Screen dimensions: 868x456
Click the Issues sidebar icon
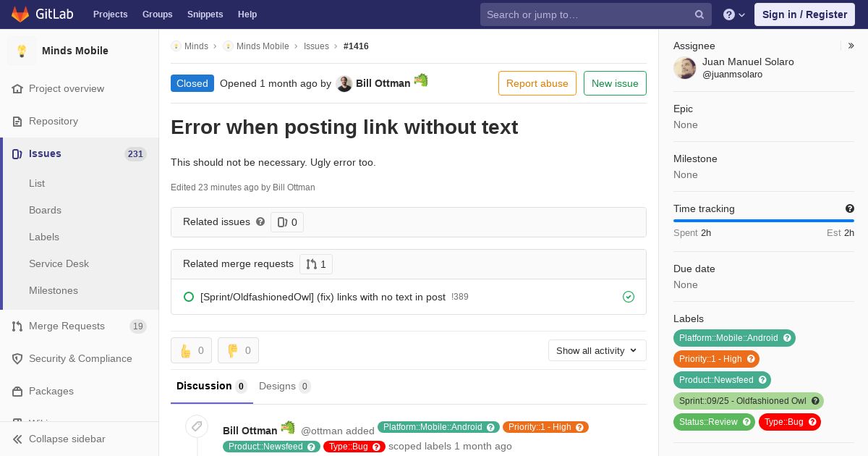(x=17, y=153)
